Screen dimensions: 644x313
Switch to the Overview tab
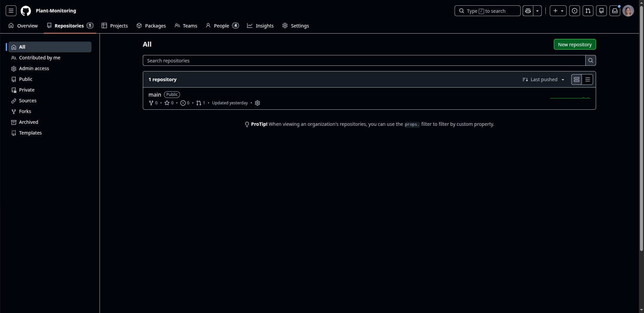click(23, 26)
